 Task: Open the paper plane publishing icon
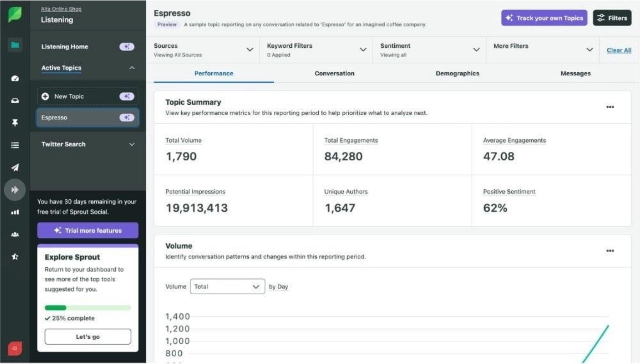[15, 168]
